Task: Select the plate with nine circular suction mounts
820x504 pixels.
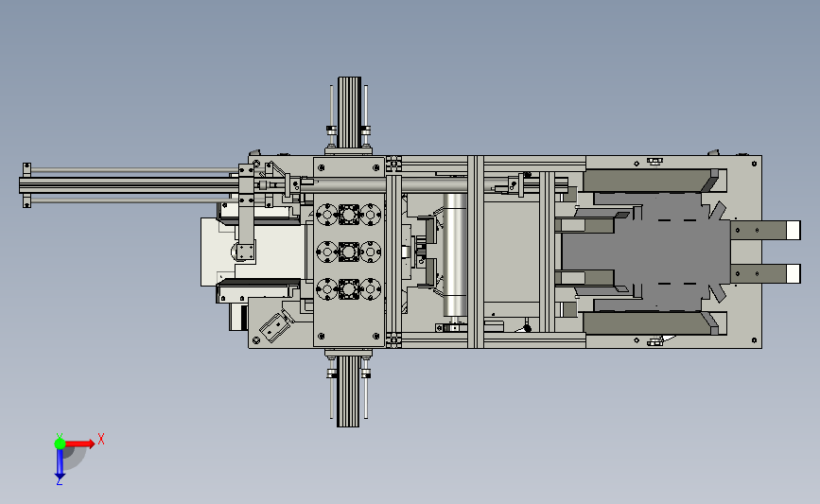Action: click(x=349, y=252)
